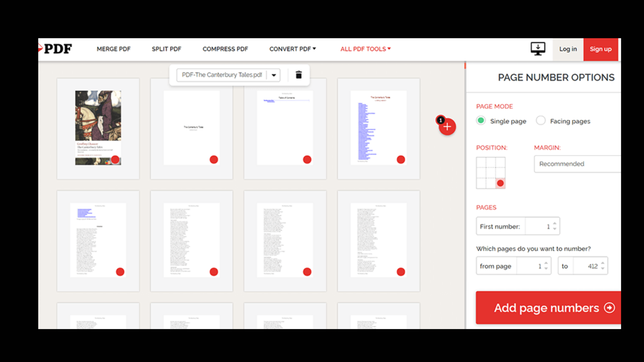The width and height of the screenshot is (644, 362).
Task: Click the Table of Contents page thumbnail
Action: (285, 128)
